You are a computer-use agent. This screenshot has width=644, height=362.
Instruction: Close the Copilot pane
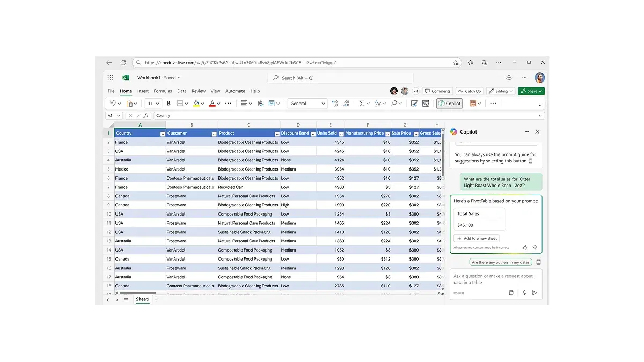pyautogui.click(x=537, y=131)
